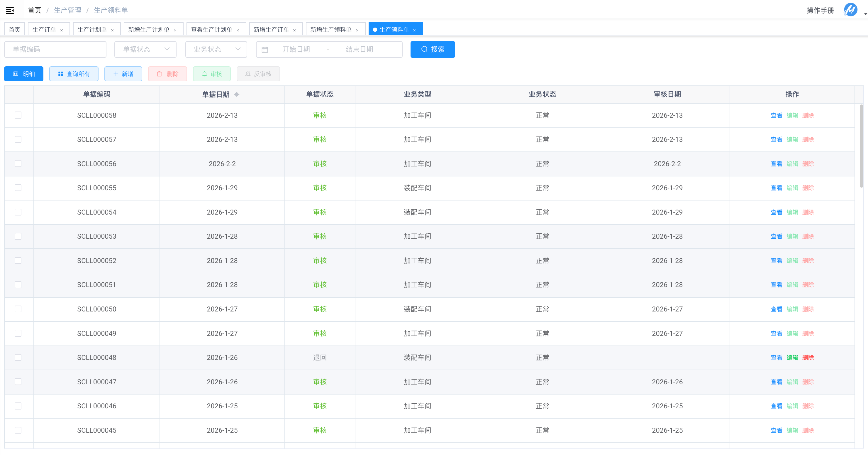Close the active 生产领料单 tab

click(x=414, y=30)
